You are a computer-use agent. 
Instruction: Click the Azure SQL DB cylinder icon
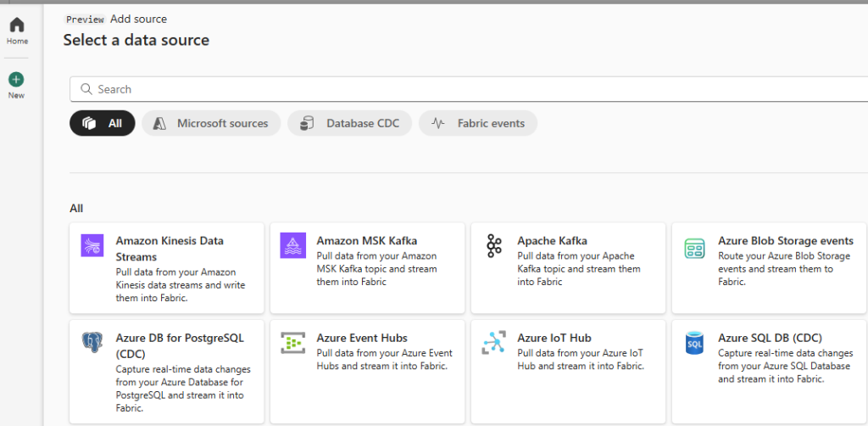694,343
